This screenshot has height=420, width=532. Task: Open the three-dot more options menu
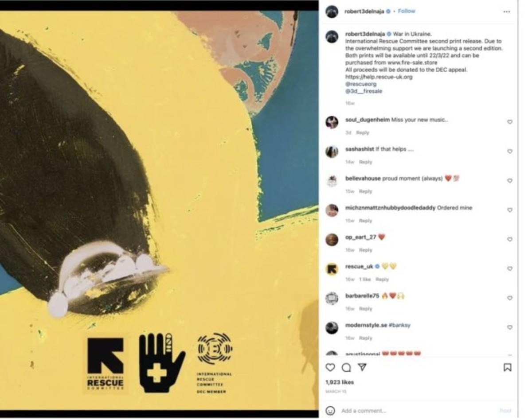click(507, 12)
